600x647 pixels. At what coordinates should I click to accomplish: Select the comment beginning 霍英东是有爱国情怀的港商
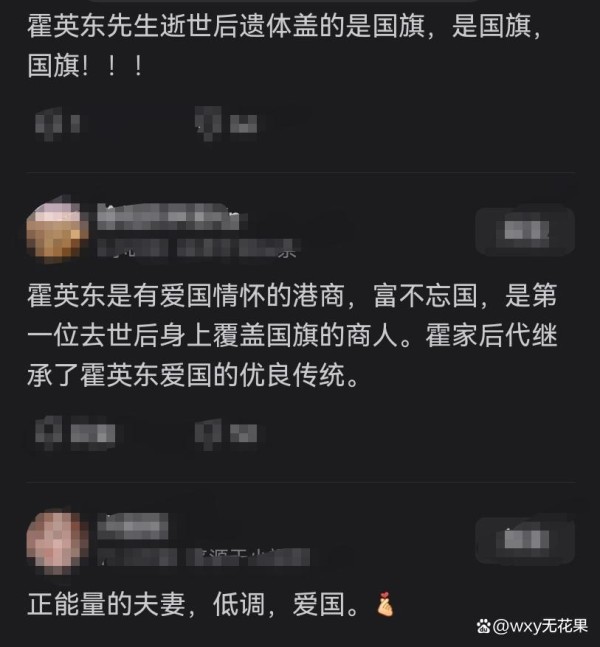tap(292, 335)
